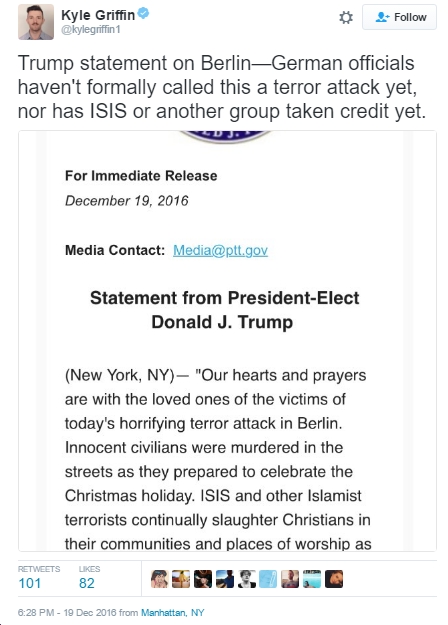Open fourth liker avatar thumbnail

[225, 579]
